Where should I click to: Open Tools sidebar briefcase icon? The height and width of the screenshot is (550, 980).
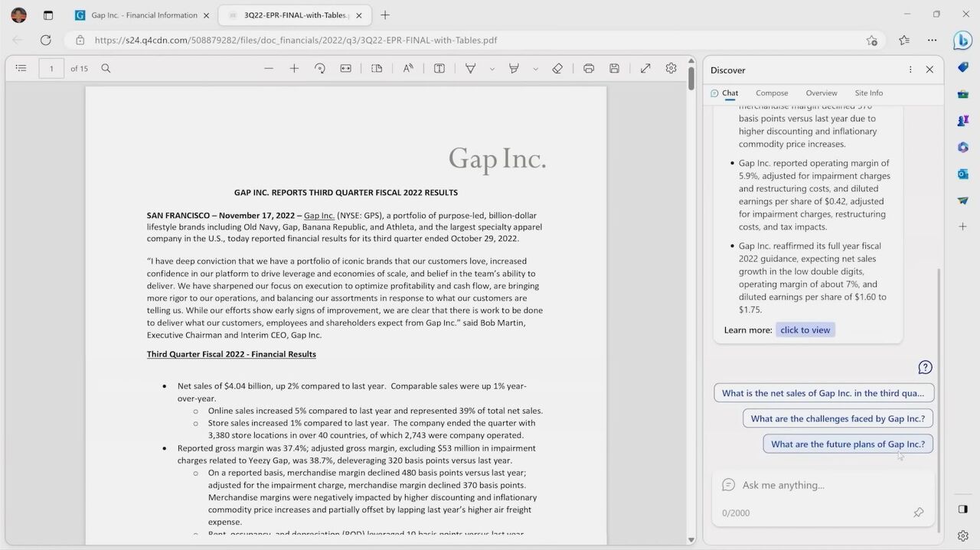coord(963,94)
